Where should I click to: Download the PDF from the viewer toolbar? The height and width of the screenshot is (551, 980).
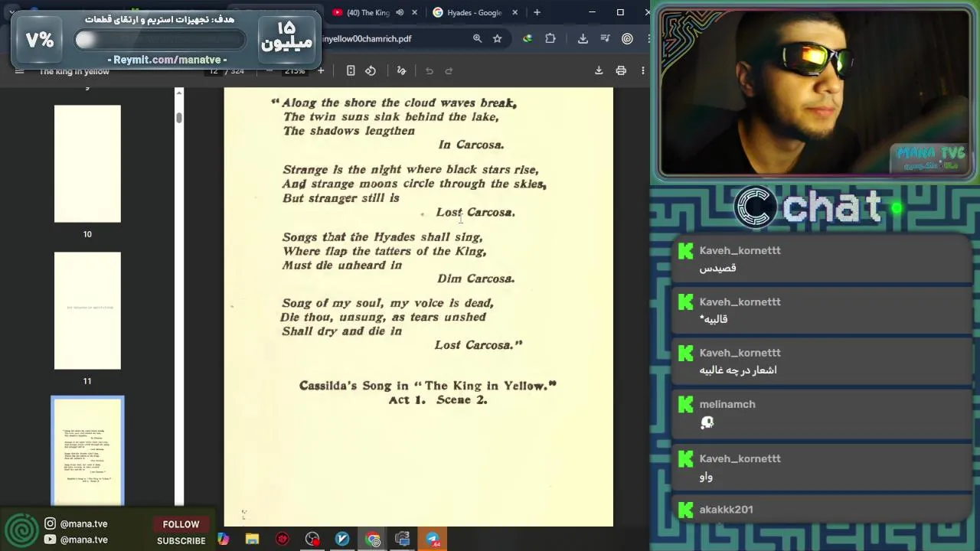599,70
